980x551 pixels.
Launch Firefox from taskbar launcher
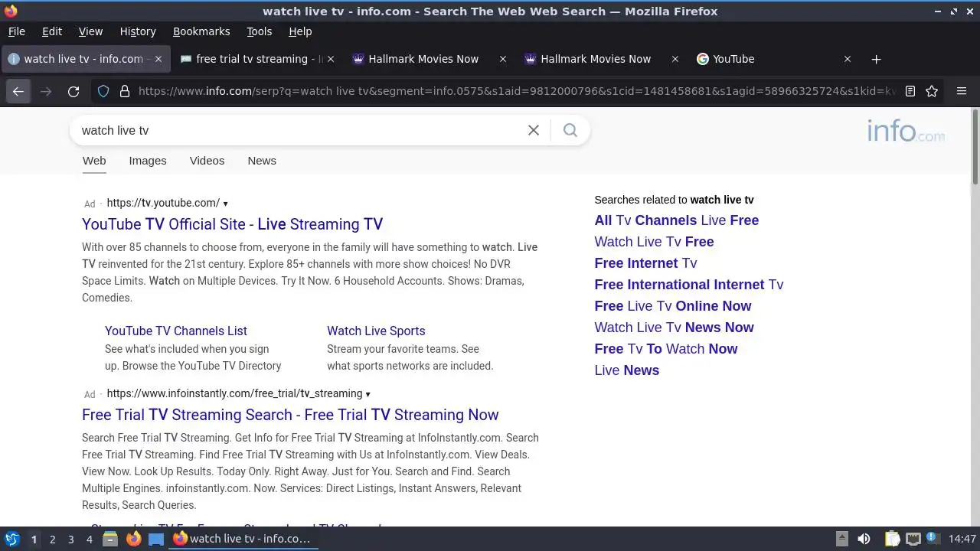[133, 539]
